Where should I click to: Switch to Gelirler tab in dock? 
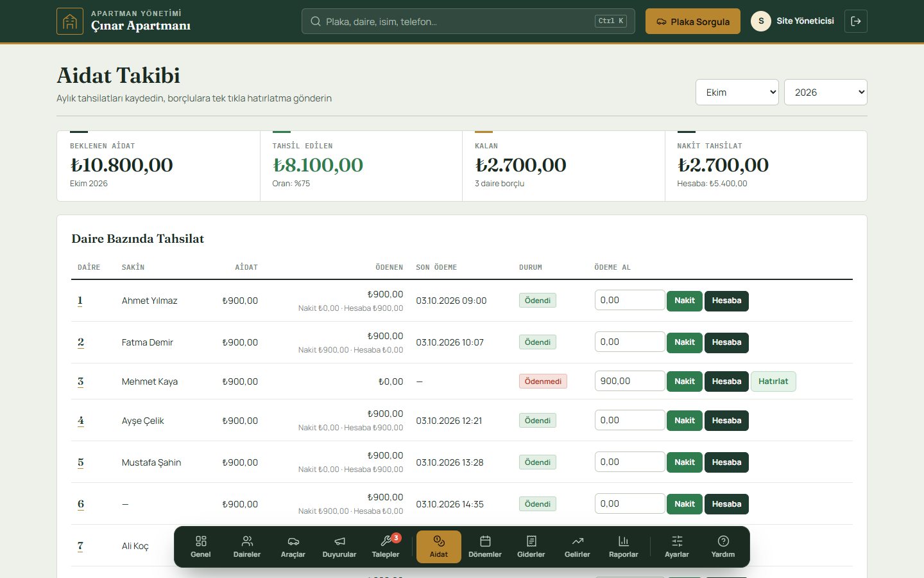[577, 547]
